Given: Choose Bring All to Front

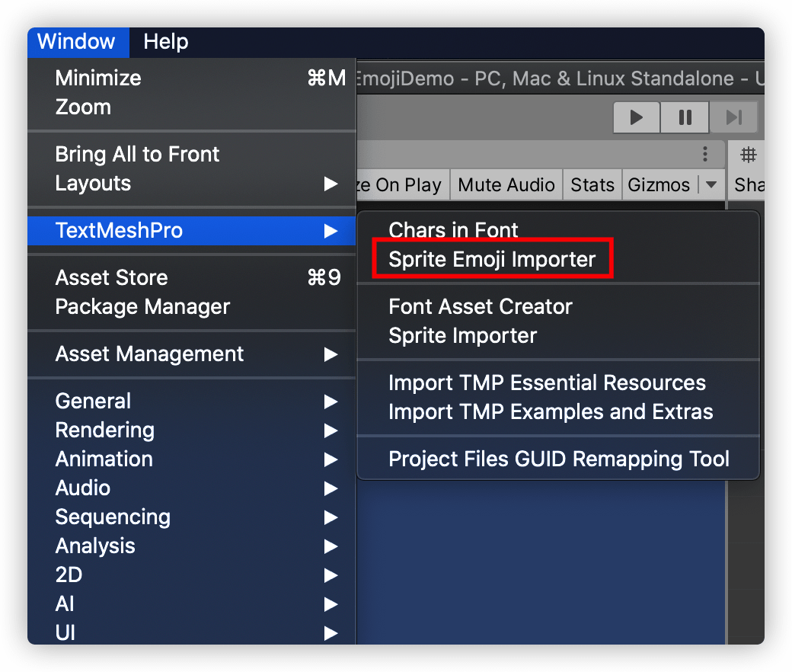Looking at the screenshot, I should pos(192,154).
